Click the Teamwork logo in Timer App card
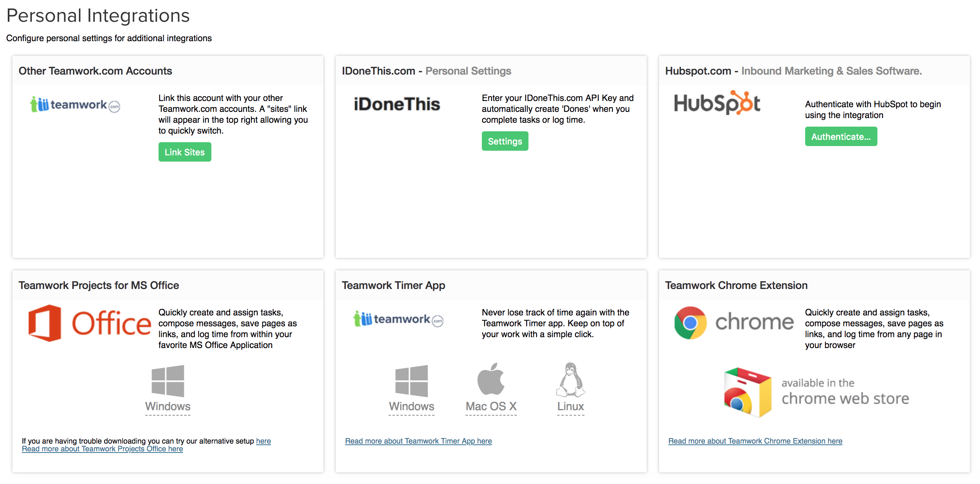980x484 pixels. 398,319
